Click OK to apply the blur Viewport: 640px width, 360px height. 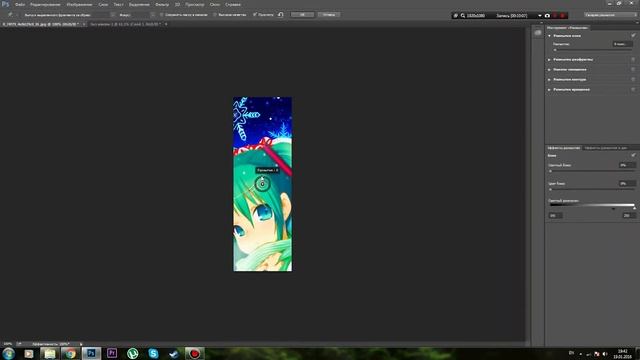302,15
